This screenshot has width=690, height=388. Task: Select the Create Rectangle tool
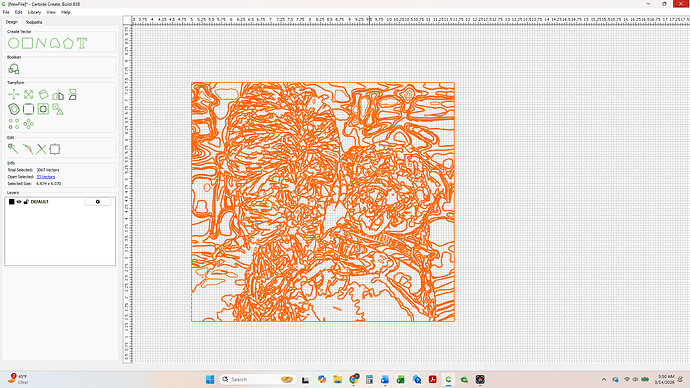[28, 43]
